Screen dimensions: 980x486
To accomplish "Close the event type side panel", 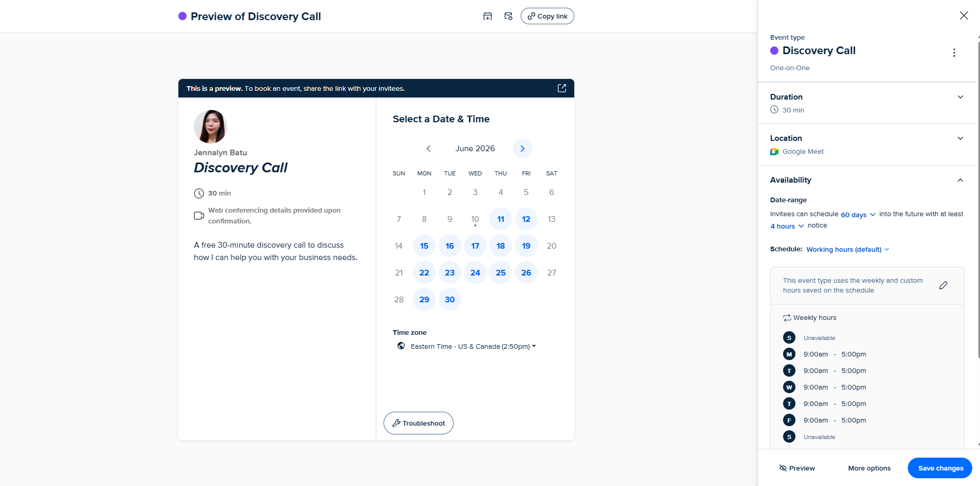I will (x=964, y=15).
